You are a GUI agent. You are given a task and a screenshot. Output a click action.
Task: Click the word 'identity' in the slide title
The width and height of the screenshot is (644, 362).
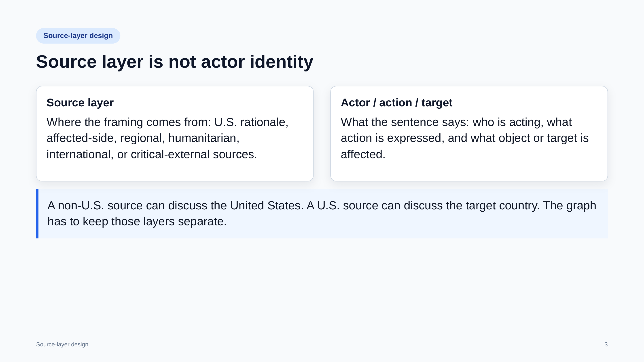[282, 62]
